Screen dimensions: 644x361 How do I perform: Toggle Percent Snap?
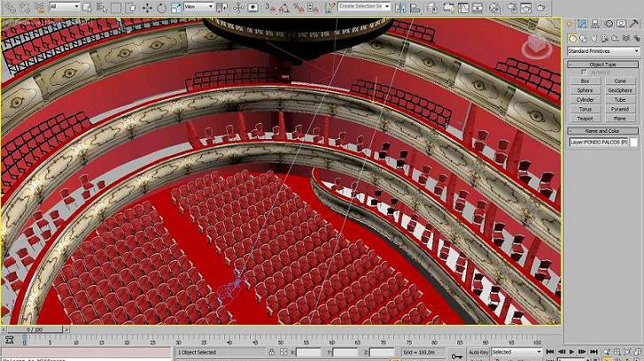point(299,7)
